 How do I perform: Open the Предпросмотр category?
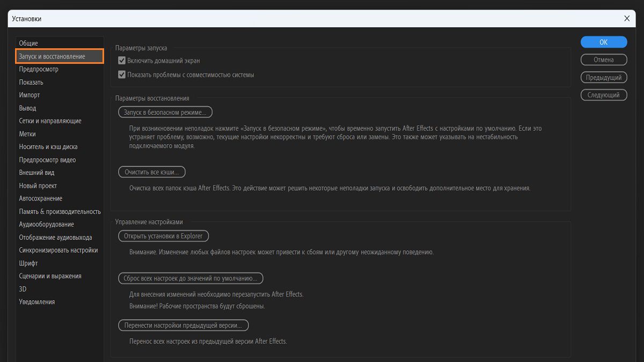tap(39, 69)
